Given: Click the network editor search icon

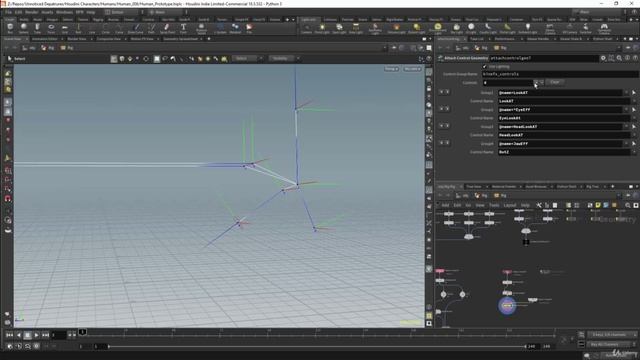Looking at the screenshot, I should [628, 205].
